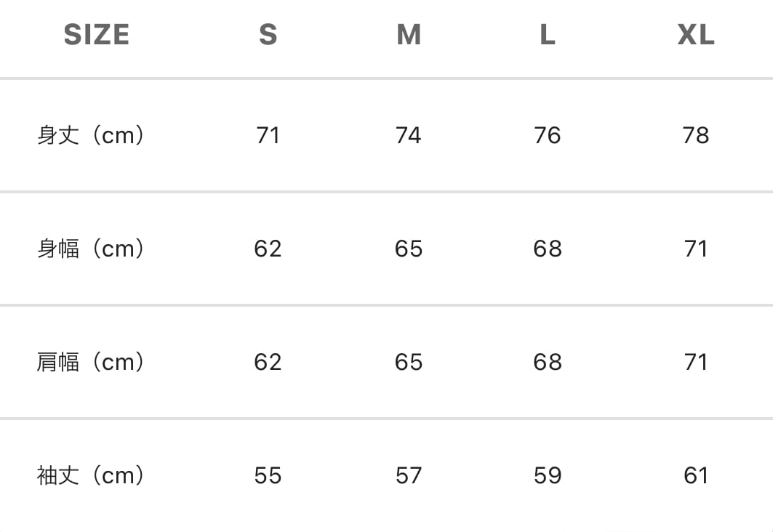The height and width of the screenshot is (532, 773).
Task: Select the 身丈 value 78 for size XL
Action: click(696, 135)
